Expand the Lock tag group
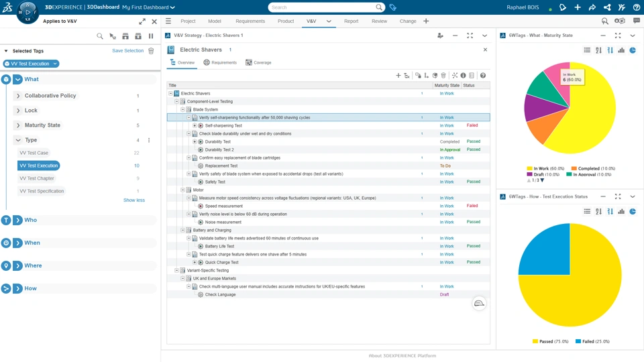This screenshot has height=362, width=644. click(18, 111)
